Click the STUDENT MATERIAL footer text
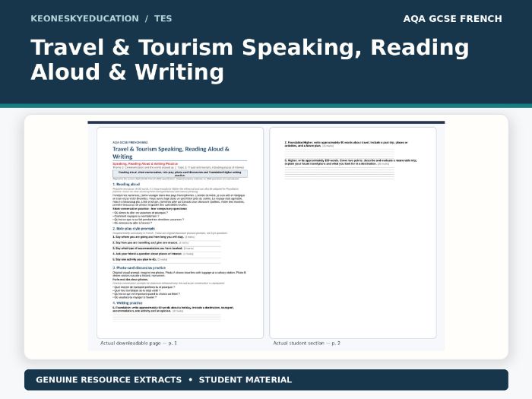Screen dimensions: 532x399 coord(245,380)
